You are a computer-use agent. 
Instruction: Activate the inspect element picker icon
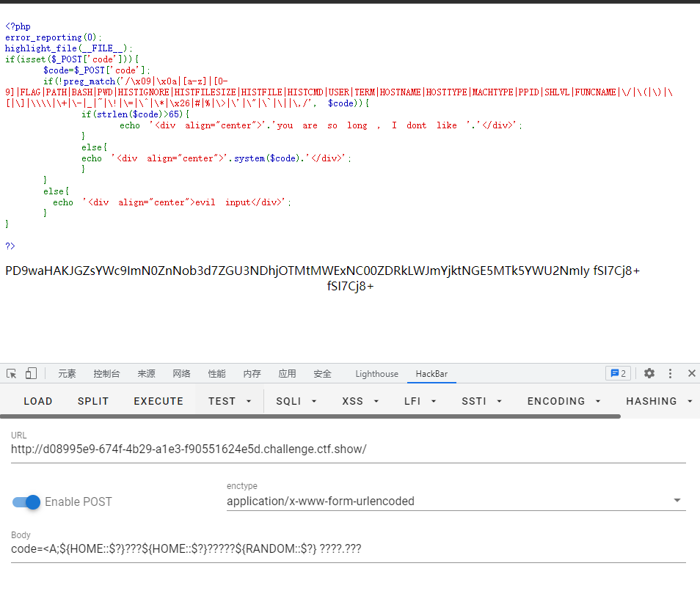(x=12, y=374)
